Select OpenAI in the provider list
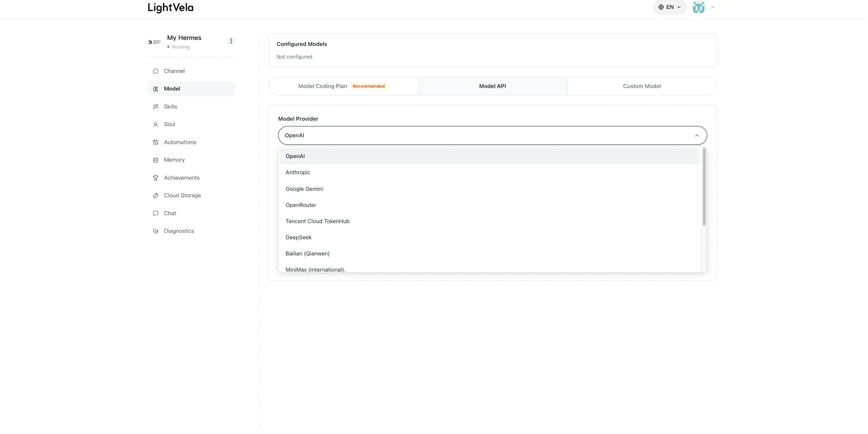The height and width of the screenshot is (434, 868). click(x=490, y=156)
